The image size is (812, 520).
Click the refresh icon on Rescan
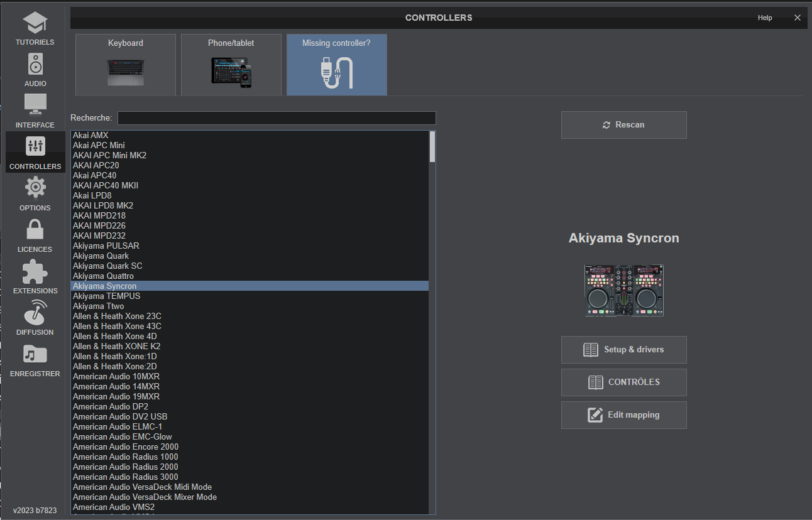(606, 125)
